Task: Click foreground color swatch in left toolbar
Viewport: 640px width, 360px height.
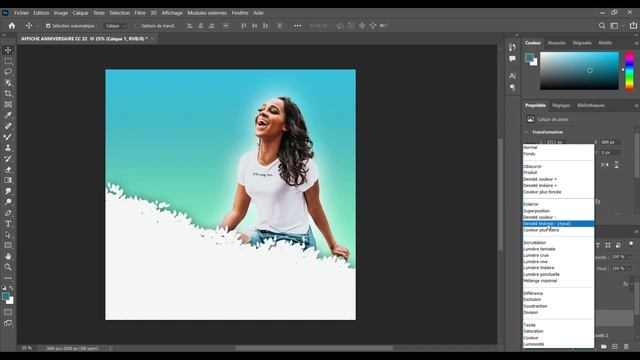Action: tap(6, 296)
